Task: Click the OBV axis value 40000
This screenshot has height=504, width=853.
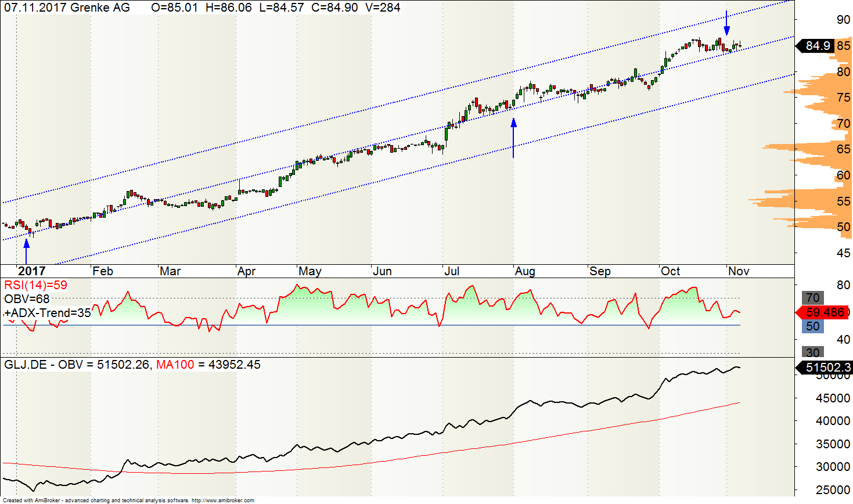Action: coord(833,421)
